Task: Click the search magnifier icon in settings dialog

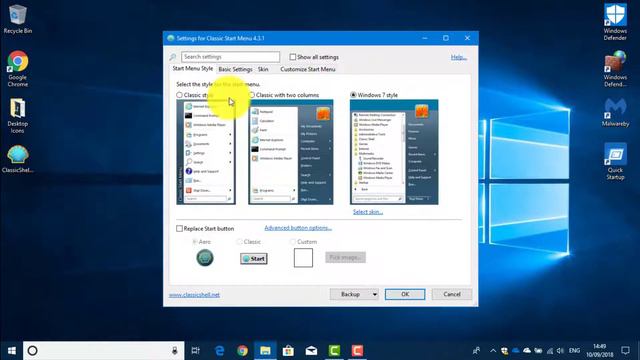Action: click(173, 57)
